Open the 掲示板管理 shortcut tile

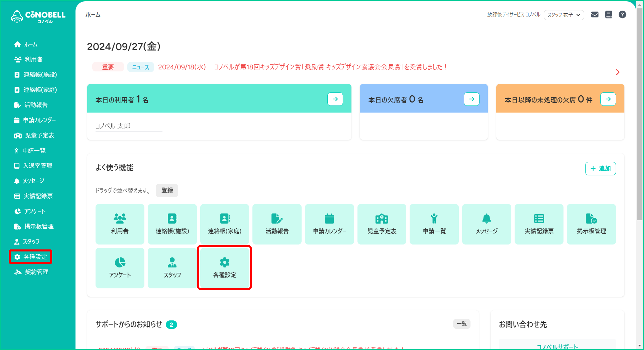(591, 224)
